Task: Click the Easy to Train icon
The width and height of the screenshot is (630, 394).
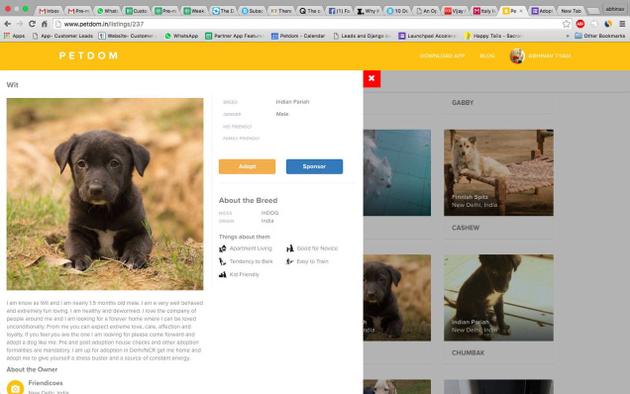Action: [x=290, y=261]
